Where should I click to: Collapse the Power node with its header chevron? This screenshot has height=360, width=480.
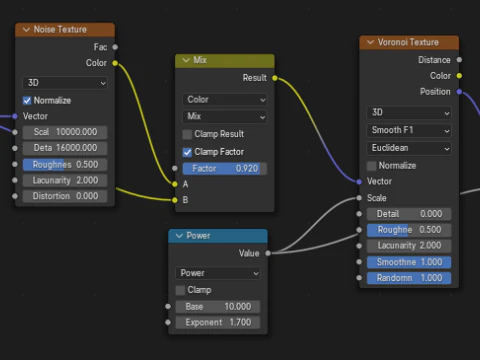tap(179, 236)
